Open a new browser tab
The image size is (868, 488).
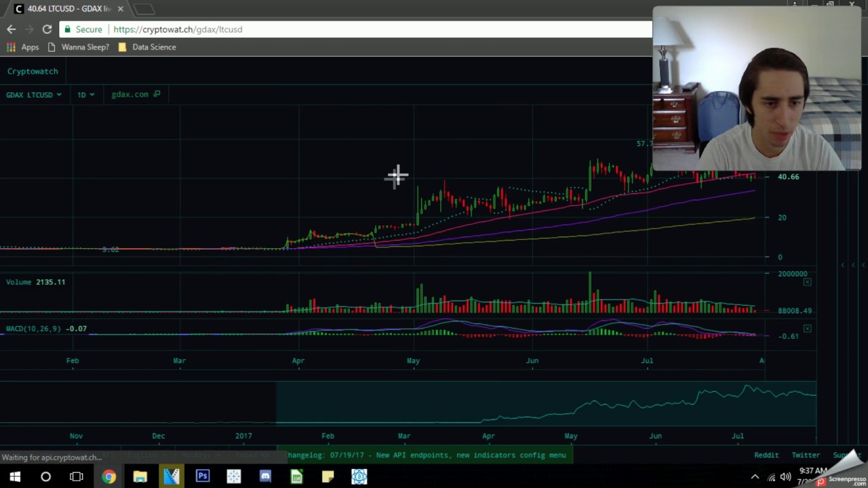[x=144, y=9]
